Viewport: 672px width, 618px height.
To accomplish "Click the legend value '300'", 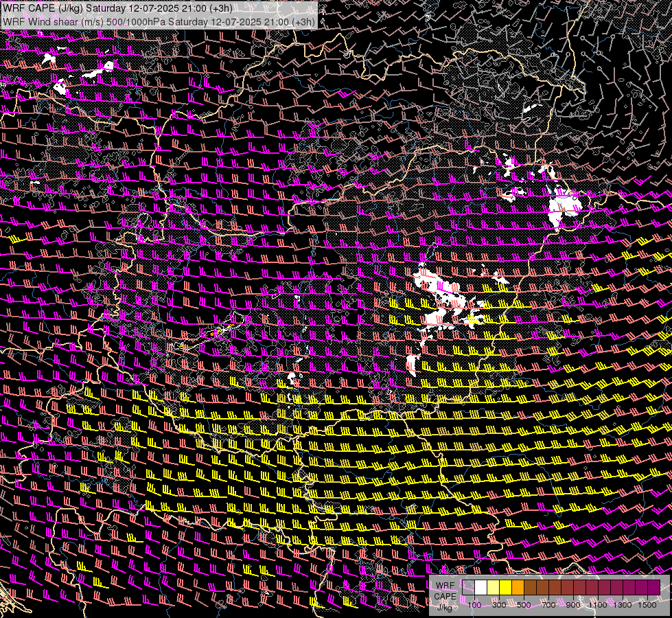I will point(499,605).
